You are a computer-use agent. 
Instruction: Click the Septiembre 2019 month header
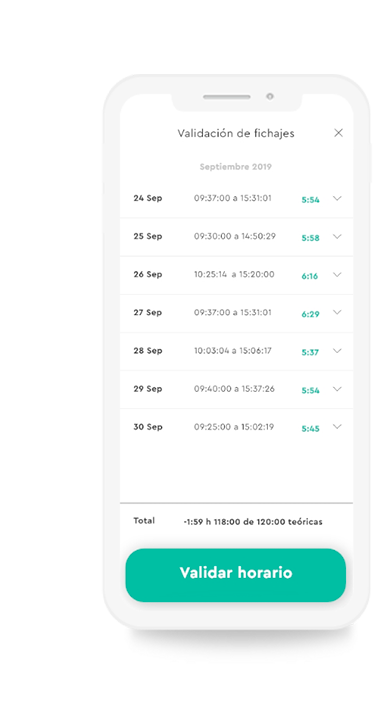(x=236, y=167)
